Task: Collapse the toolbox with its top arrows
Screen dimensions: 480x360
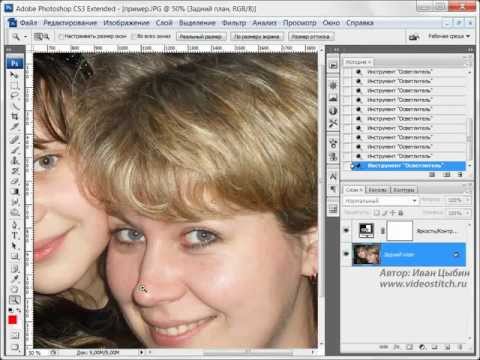Action: 9,50
